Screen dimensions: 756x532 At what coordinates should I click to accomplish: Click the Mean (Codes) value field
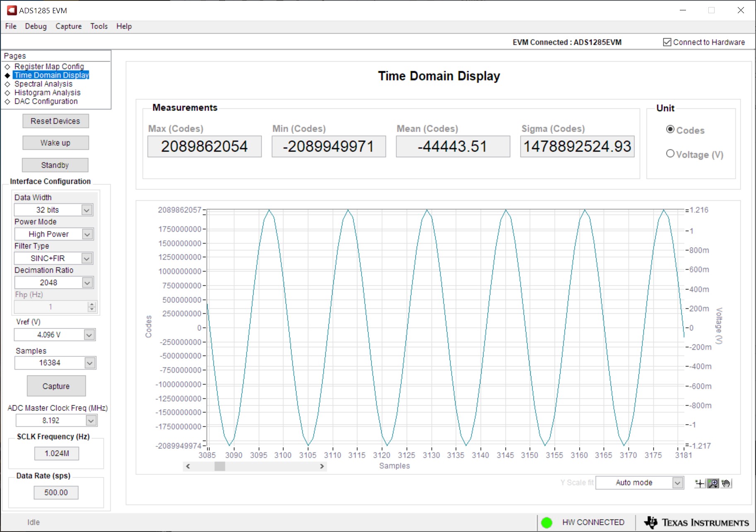click(x=453, y=147)
